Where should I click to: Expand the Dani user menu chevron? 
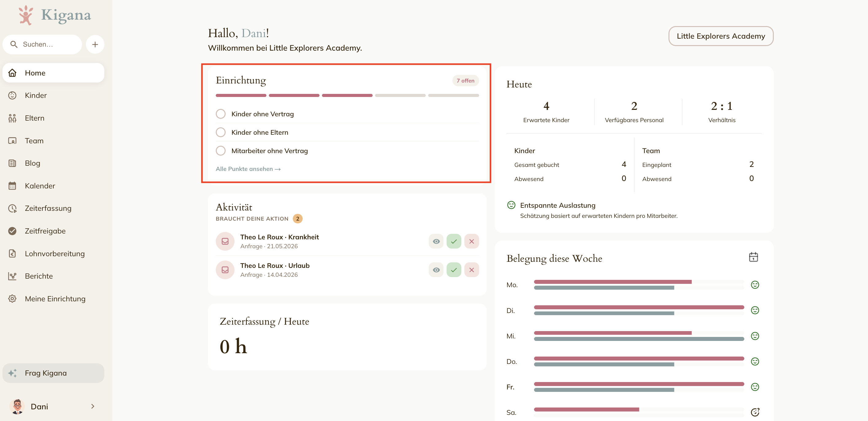[93, 407]
